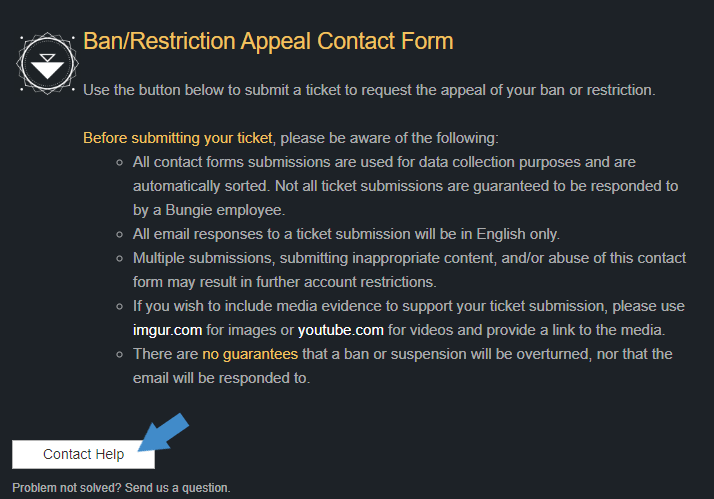Click the bullet marker beside 'All email responses'
The height and width of the screenshot is (499, 714).
[x=120, y=234]
